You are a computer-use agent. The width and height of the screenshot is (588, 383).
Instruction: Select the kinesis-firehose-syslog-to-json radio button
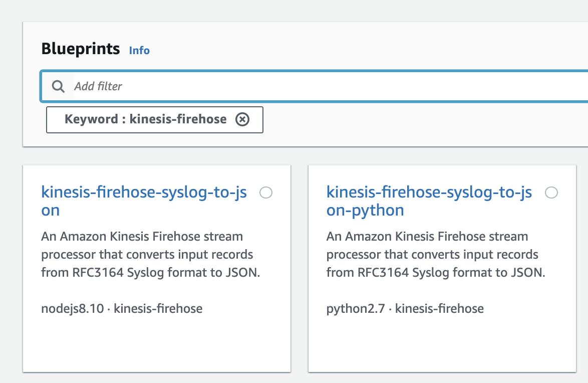tap(266, 193)
